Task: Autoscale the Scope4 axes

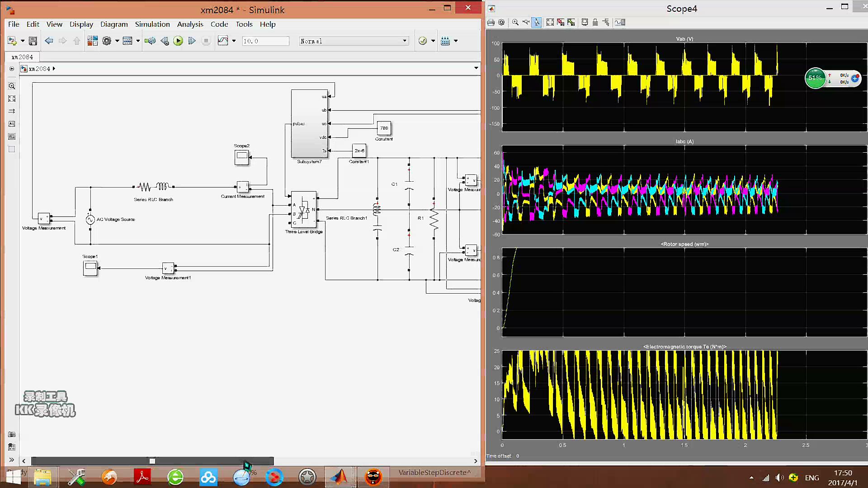Action: (x=550, y=22)
